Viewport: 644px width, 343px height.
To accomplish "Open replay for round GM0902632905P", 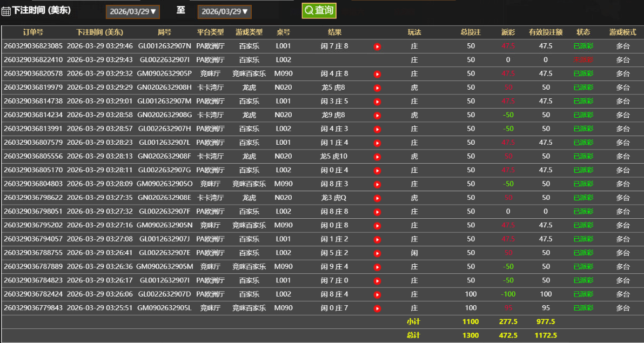I will (x=377, y=74).
